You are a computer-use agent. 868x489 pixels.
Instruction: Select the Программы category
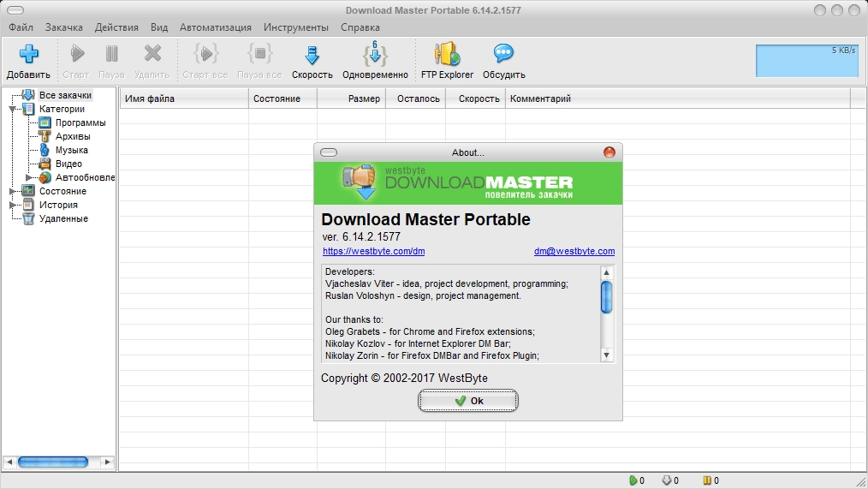(x=80, y=123)
